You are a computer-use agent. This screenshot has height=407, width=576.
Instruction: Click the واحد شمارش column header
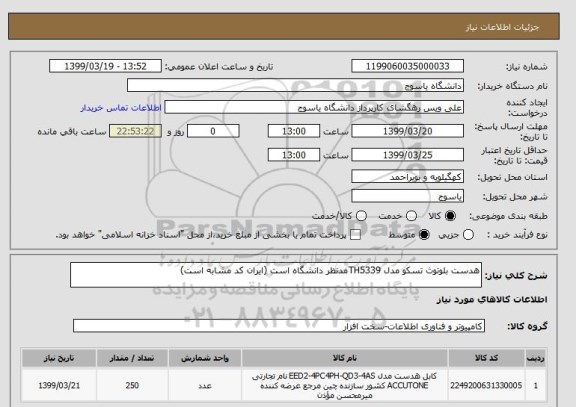click(x=205, y=358)
